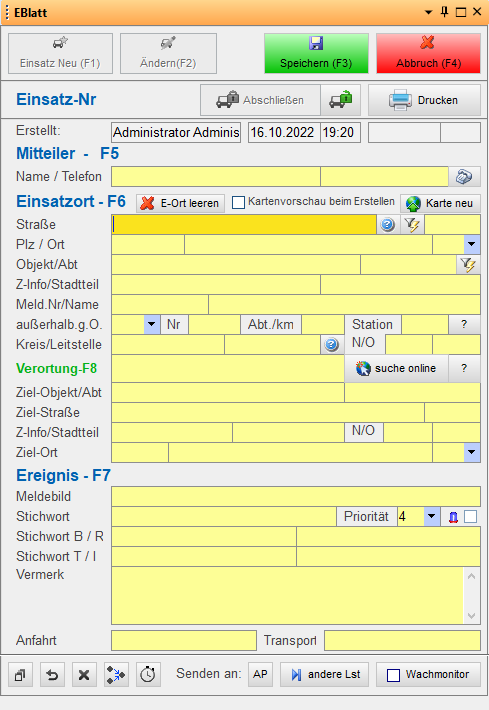This screenshot has height=710, width=489.
Task: Toggle the Wachmonitor checkbox
Action: pyautogui.click(x=393, y=675)
